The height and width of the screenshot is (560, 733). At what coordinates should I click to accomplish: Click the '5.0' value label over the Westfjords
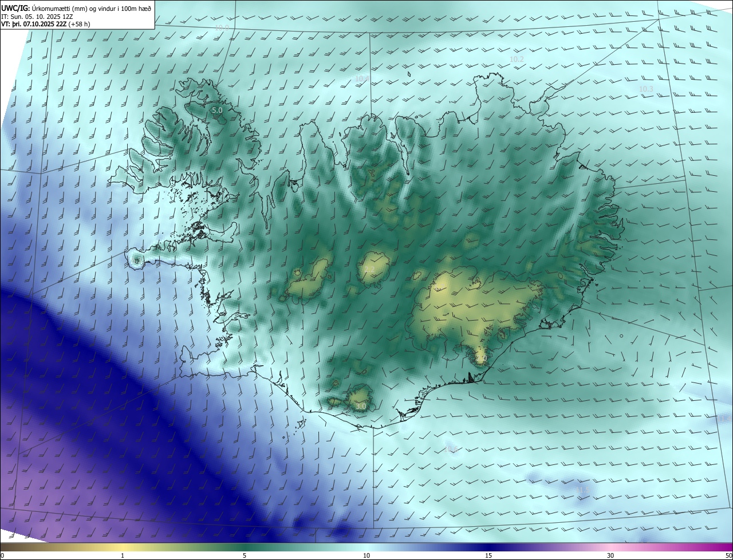217,110
